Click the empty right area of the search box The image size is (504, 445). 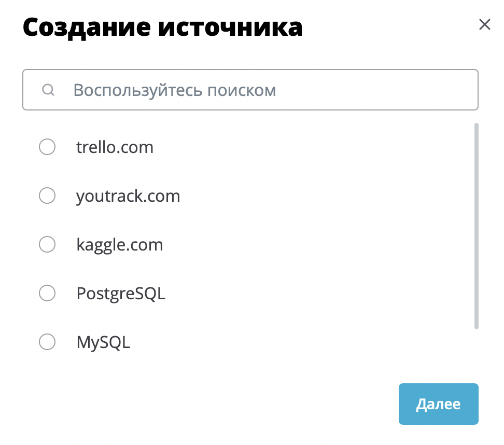[376, 90]
